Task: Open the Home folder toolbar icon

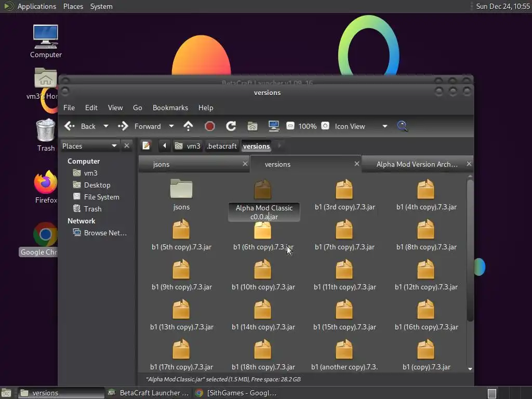Action: [x=252, y=126]
